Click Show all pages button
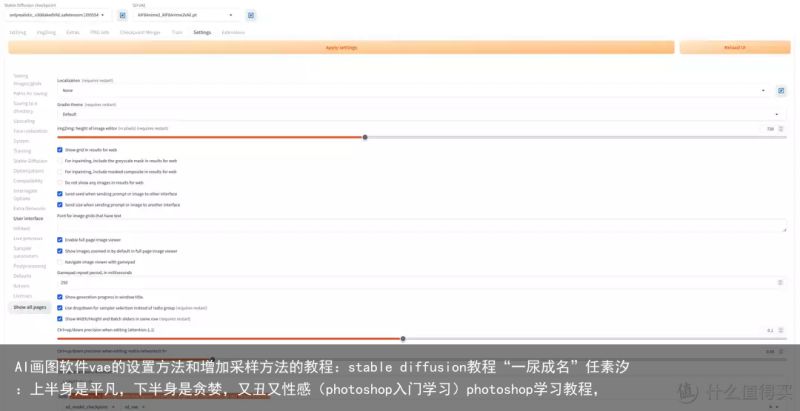 [x=30, y=307]
